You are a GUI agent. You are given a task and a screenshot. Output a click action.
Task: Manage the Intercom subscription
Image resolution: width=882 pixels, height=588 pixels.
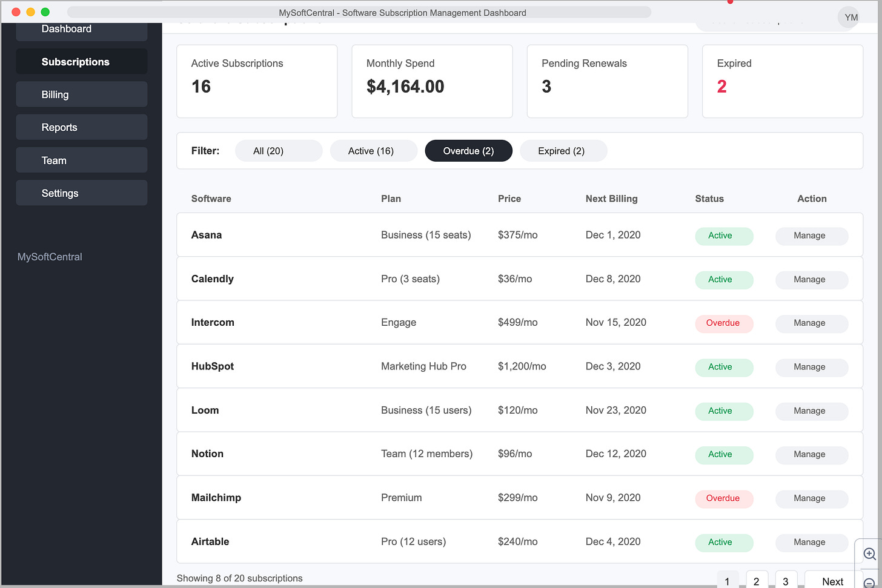tap(812, 323)
